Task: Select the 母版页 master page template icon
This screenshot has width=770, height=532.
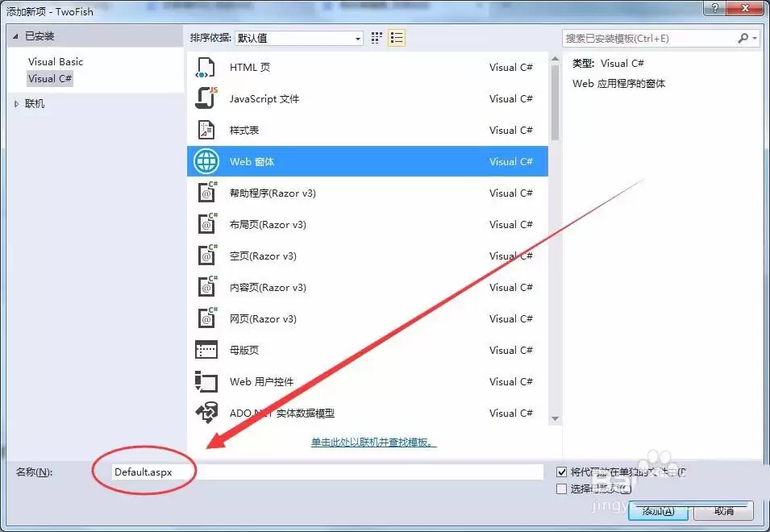Action: pos(206,350)
